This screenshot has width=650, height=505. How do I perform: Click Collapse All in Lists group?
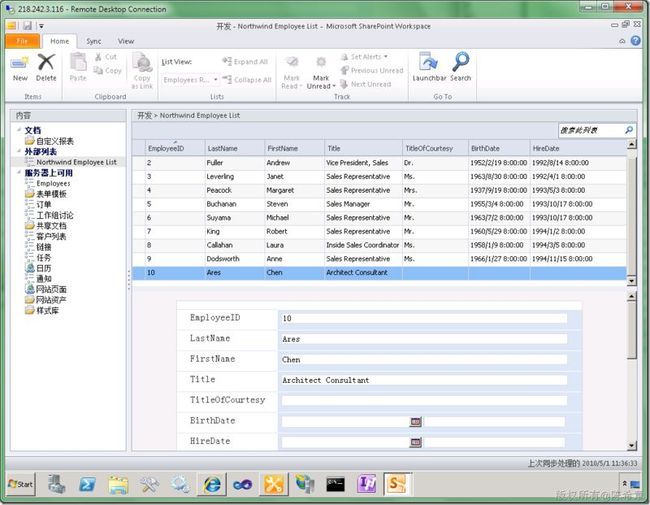pyautogui.click(x=247, y=80)
